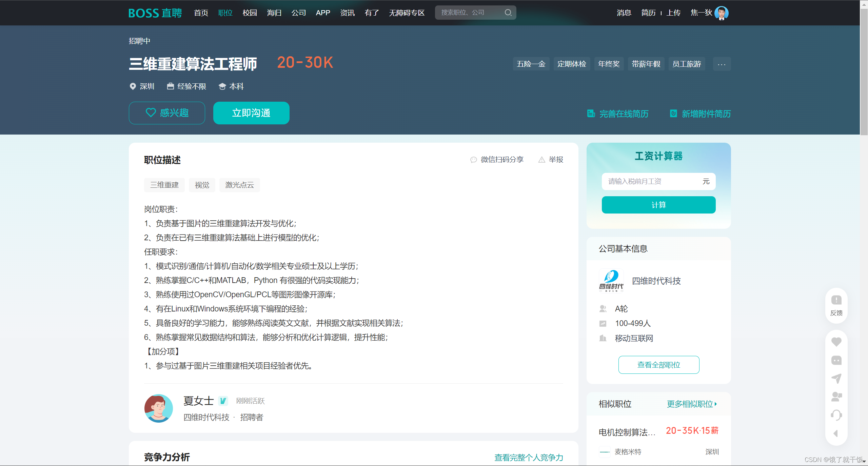Open 更多相似职位 arrow link

pyautogui.click(x=692, y=404)
